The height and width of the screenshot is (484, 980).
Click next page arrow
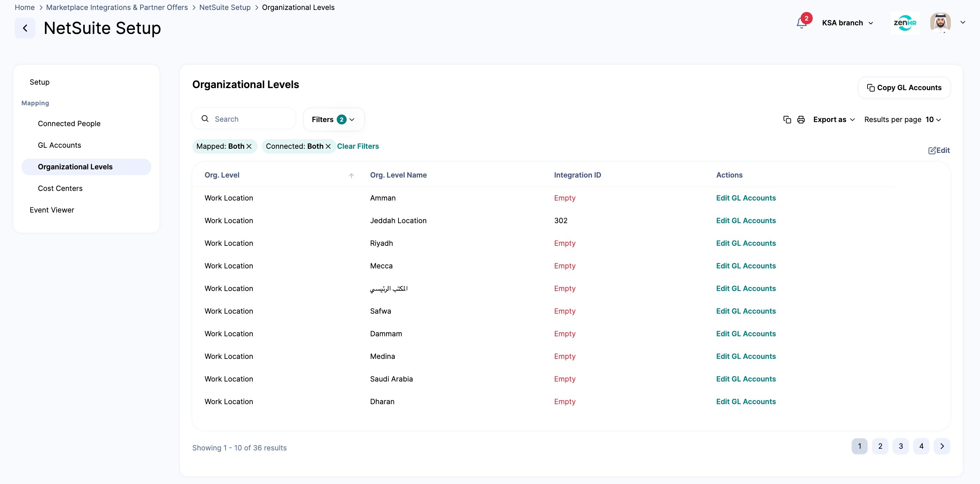(x=942, y=446)
